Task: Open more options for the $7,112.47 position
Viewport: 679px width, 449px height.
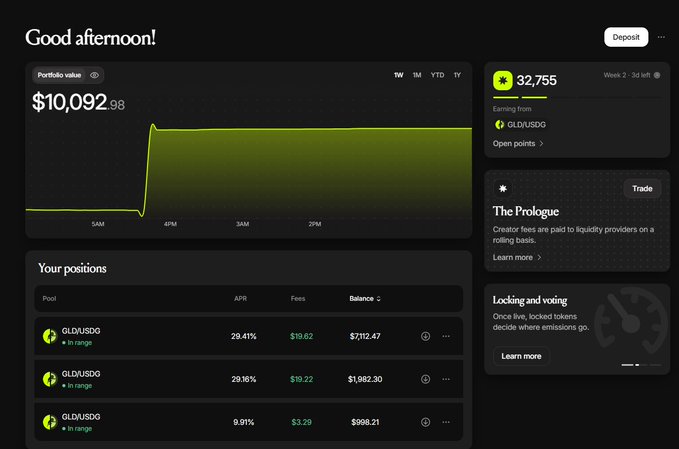Action: 446,336
